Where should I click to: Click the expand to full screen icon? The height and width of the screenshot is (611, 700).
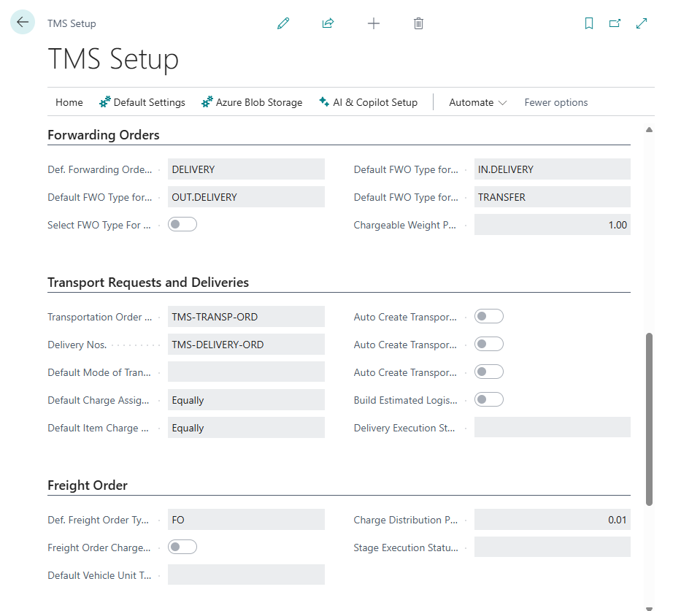642,23
